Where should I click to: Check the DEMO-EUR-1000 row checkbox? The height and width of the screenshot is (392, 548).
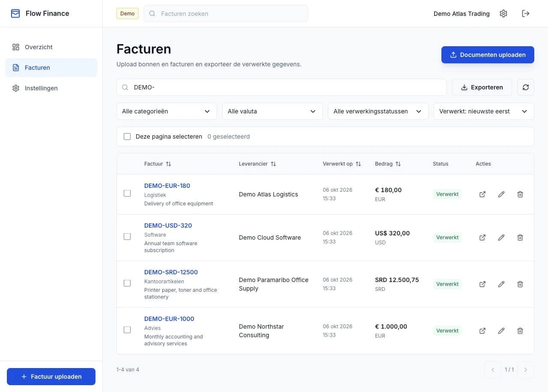pos(127,330)
